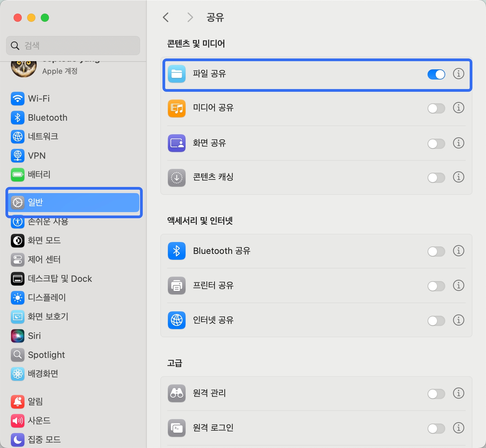Open info for 미디어 공유
Image resolution: width=486 pixels, height=448 pixels.
pos(458,108)
